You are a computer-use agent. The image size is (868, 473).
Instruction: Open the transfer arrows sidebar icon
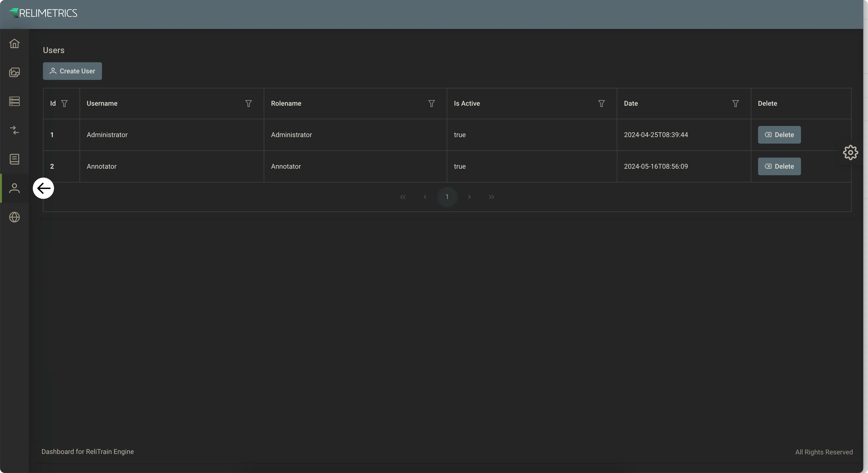14,130
